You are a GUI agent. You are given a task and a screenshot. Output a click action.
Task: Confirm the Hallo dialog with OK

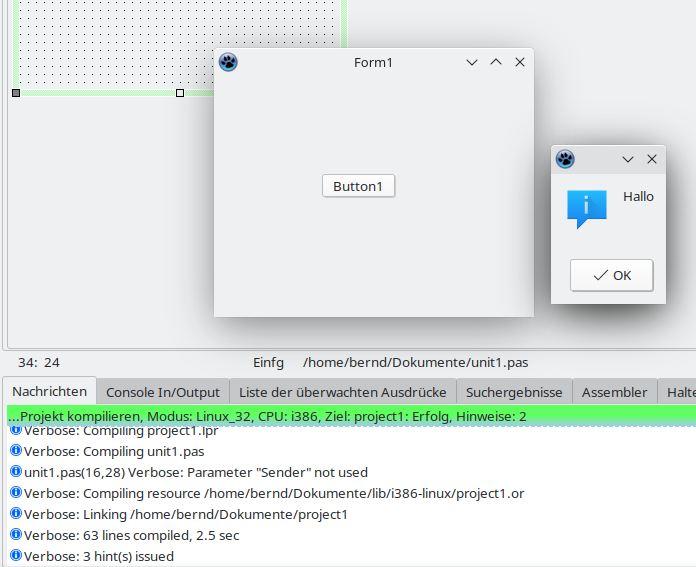[611, 275]
